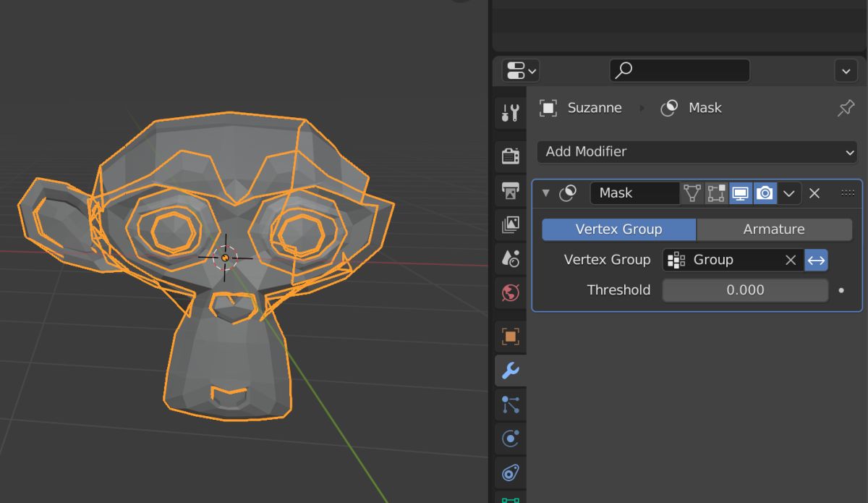Open the Tool properties tab

tap(511, 113)
